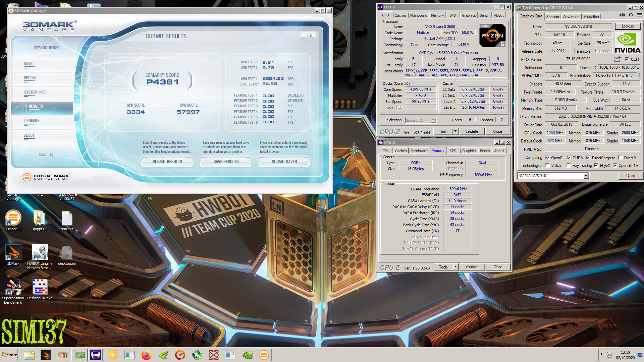Toggle the DirectCompute checkbox
This screenshot has height=362, width=644.
pyautogui.click(x=588, y=158)
